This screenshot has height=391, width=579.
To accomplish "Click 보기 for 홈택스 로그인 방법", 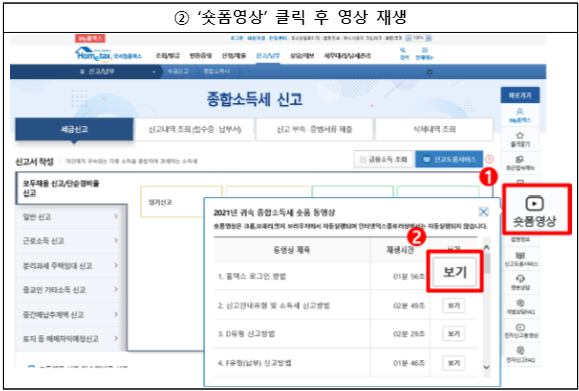I will tap(455, 272).
